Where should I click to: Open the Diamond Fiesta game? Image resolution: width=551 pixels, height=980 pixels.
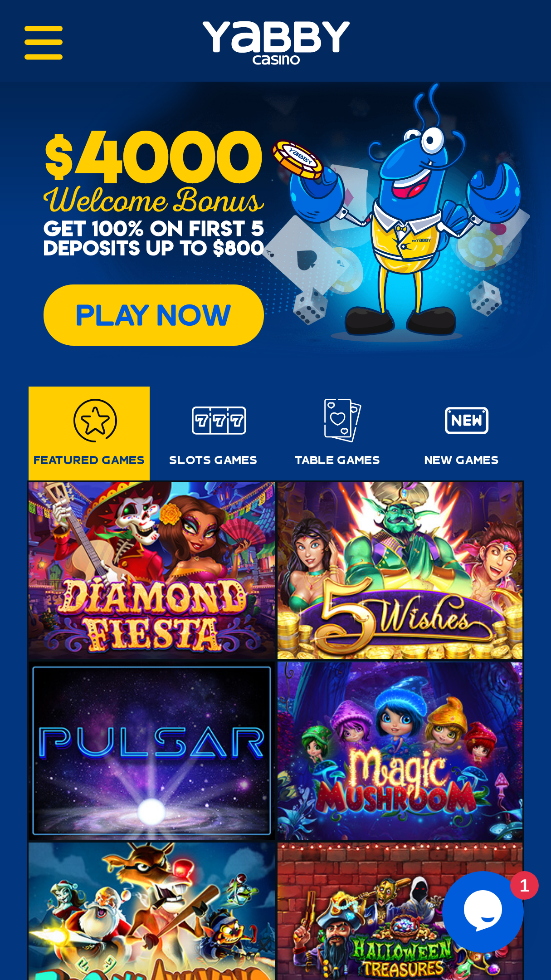[x=151, y=570]
